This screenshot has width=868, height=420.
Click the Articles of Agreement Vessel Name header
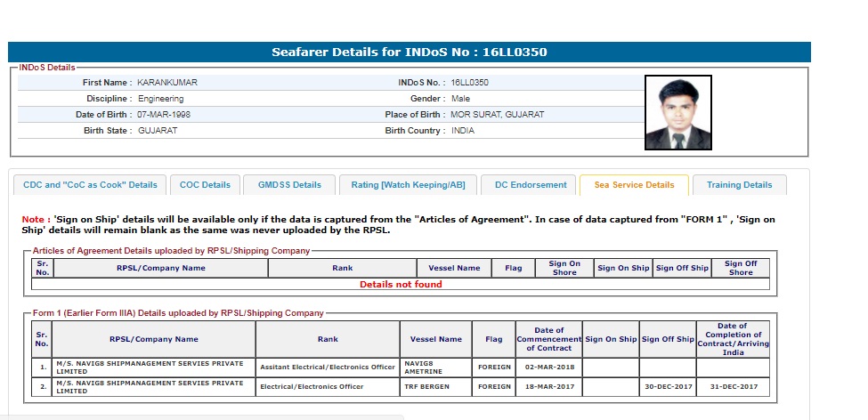(454, 268)
